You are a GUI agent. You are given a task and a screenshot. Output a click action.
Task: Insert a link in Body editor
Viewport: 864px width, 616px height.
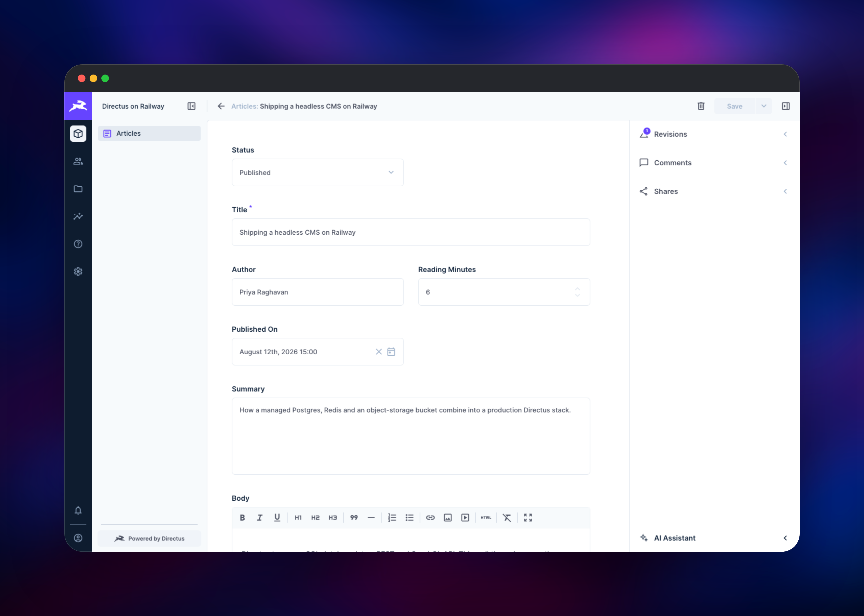(430, 518)
